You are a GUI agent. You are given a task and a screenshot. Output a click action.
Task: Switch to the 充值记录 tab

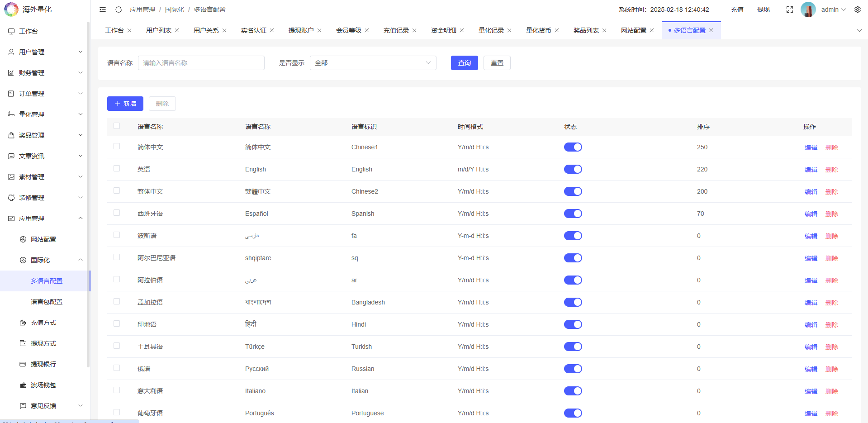tap(396, 30)
